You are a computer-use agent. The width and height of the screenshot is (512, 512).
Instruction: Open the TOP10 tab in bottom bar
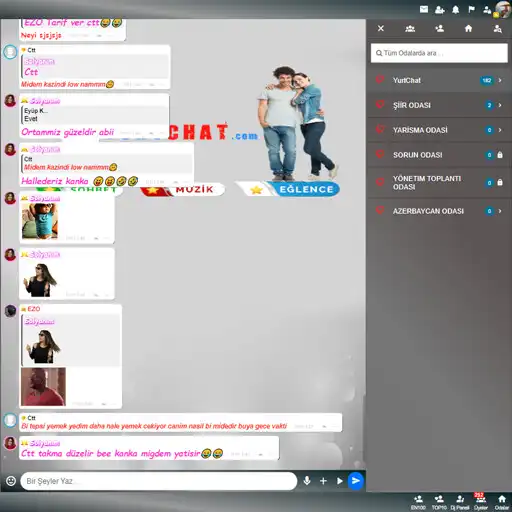439,502
